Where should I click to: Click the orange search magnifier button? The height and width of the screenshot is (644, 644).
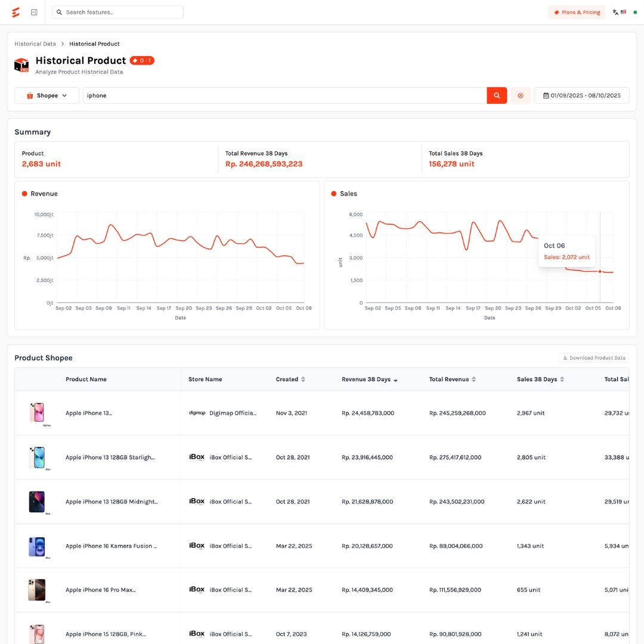(497, 95)
